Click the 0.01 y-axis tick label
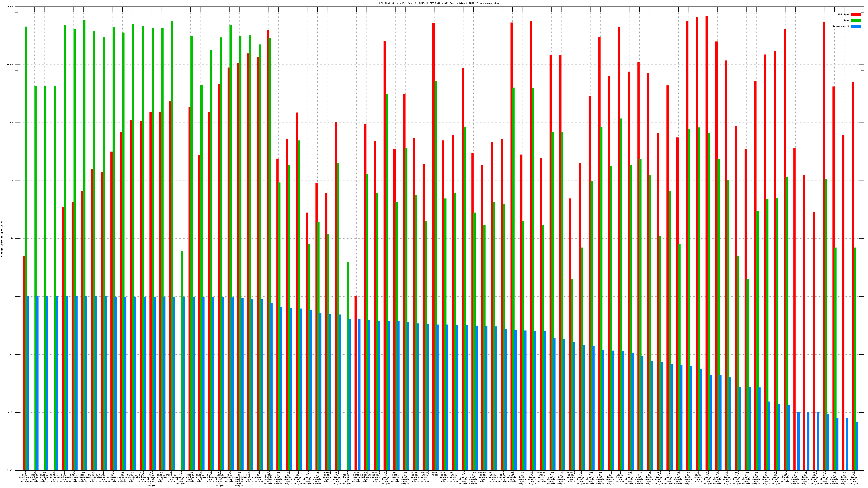This screenshot has width=868, height=488. point(11,413)
